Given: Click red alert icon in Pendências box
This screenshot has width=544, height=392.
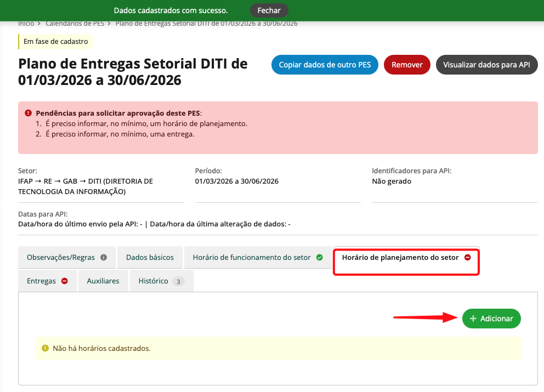Looking at the screenshot, I should pyautogui.click(x=28, y=112).
